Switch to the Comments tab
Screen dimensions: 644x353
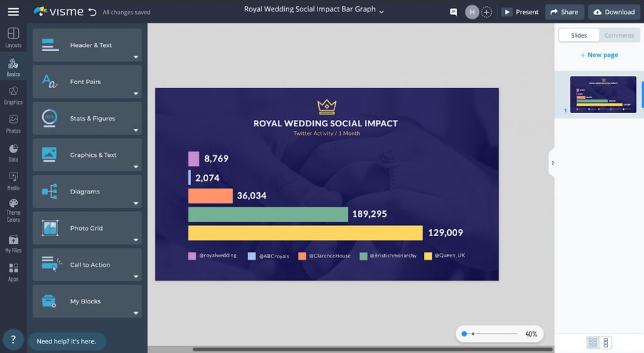tap(619, 35)
